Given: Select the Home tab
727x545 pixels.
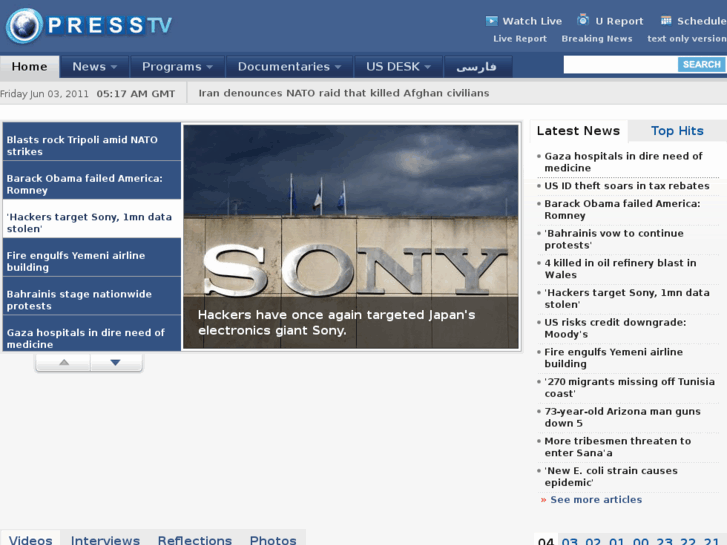Looking at the screenshot, I should (30, 67).
